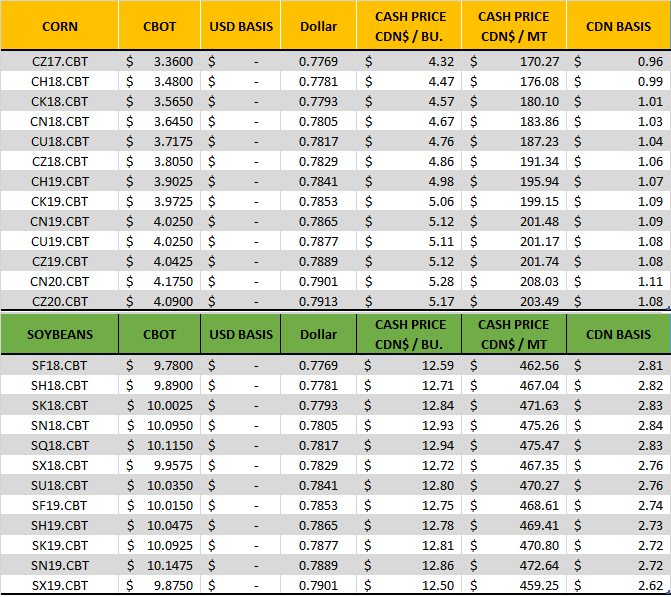Screen dimensions: 671x597
Task: Click the Dollar value 0.7913 in the CZ20 row
Action: click(x=318, y=301)
